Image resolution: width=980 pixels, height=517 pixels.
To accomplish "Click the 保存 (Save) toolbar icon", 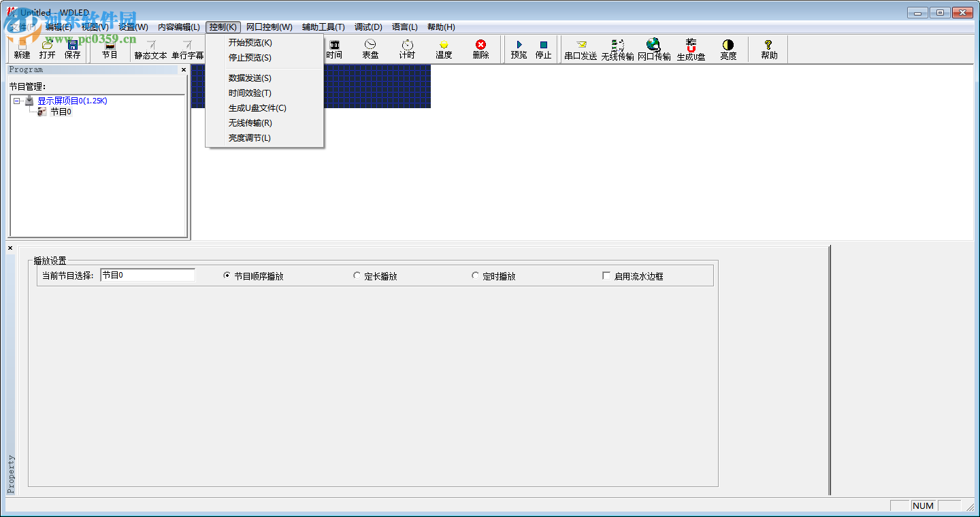I will (72, 50).
